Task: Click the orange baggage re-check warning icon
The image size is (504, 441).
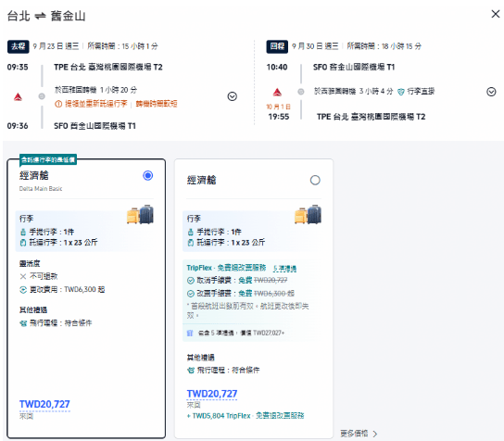Action: click(x=58, y=104)
